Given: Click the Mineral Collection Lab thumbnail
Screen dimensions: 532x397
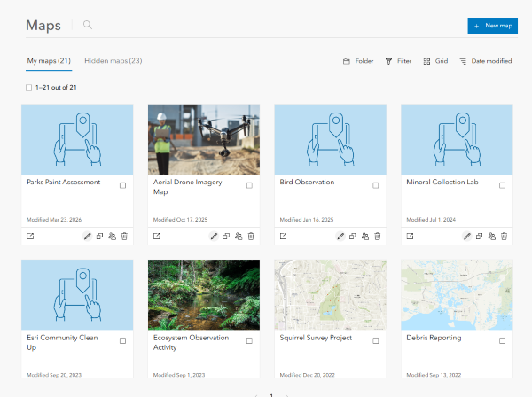Looking at the screenshot, I should [457, 139].
